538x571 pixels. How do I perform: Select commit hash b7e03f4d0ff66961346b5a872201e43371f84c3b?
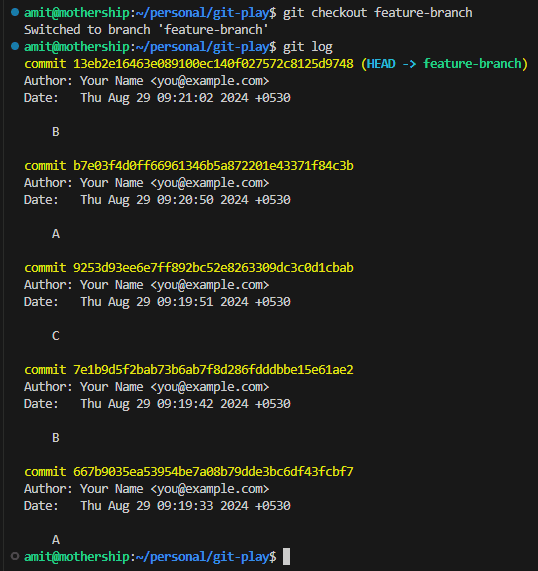tap(213, 166)
